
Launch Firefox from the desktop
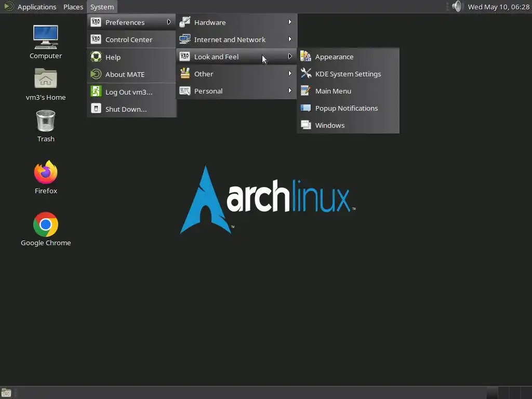pyautogui.click(x=46, y=172)
